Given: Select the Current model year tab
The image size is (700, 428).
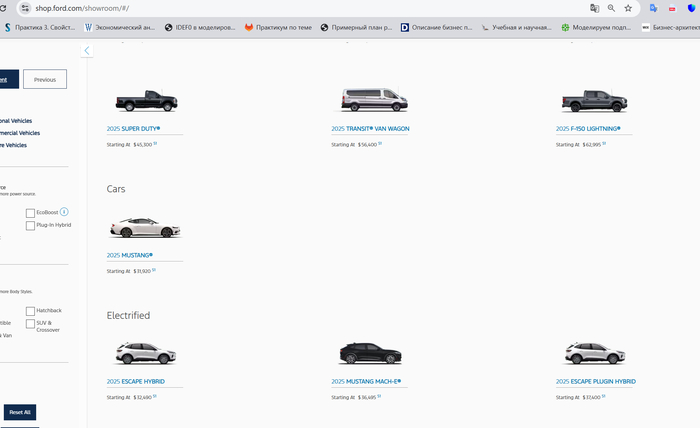Looking at the screenshot, I should pos(9,79).
